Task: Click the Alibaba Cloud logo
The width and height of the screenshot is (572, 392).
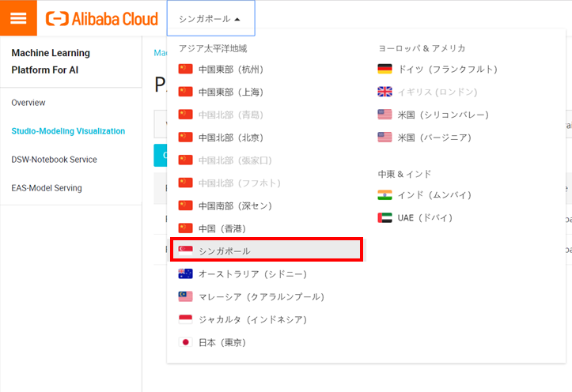Action: (x=102, y=19)
